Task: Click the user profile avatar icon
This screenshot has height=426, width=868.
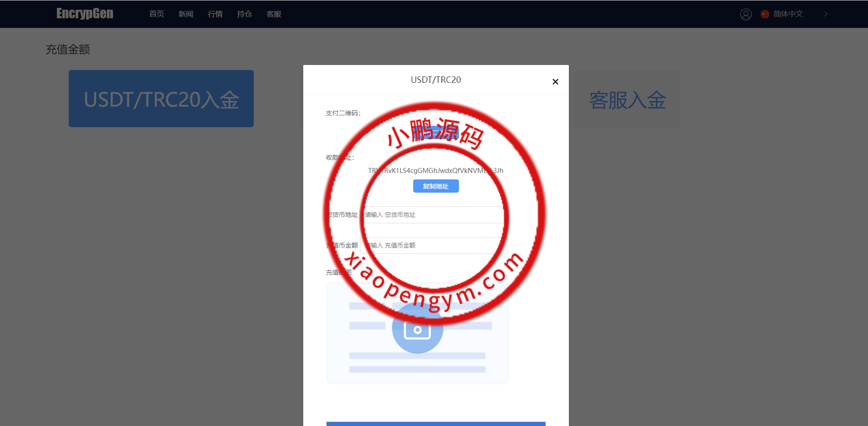Action: point(746,14)
